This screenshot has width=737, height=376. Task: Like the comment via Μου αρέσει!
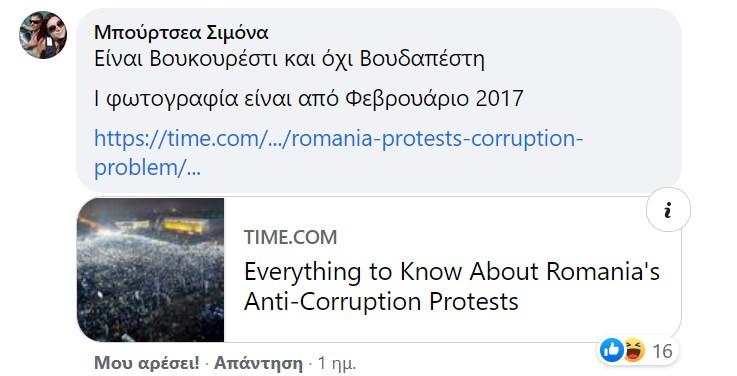coord(147,363)
